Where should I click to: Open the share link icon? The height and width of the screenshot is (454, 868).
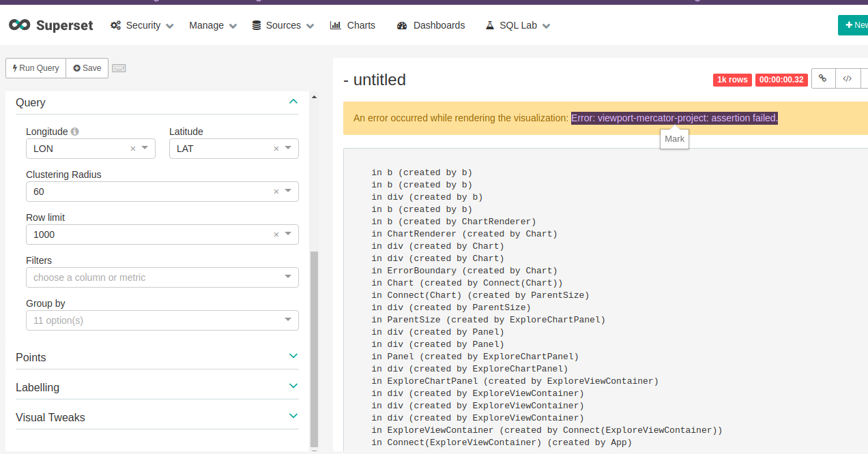click(x=823, y=78)
